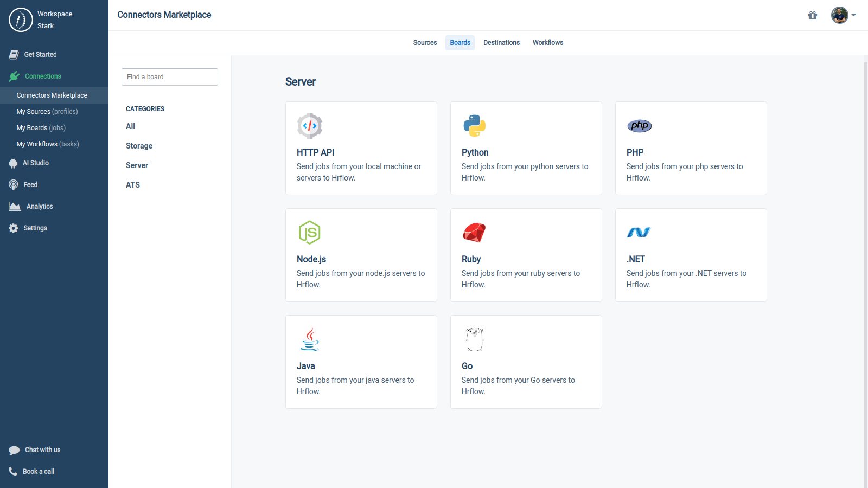The width and height of the screenshot is (868, 488).
Task: Filter by the All category
Action: click(x=130, y=126)
